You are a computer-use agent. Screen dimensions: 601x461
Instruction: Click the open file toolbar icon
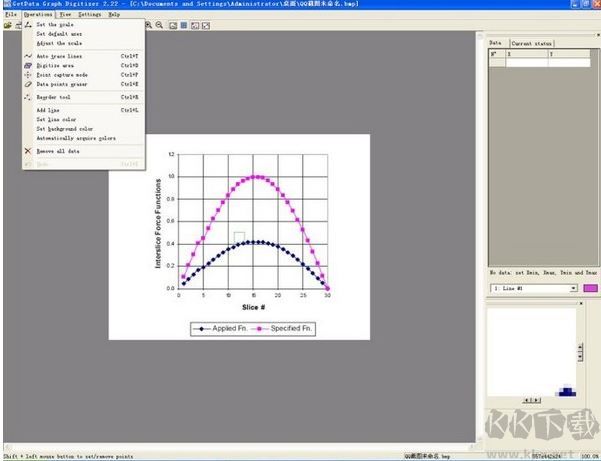7,25
